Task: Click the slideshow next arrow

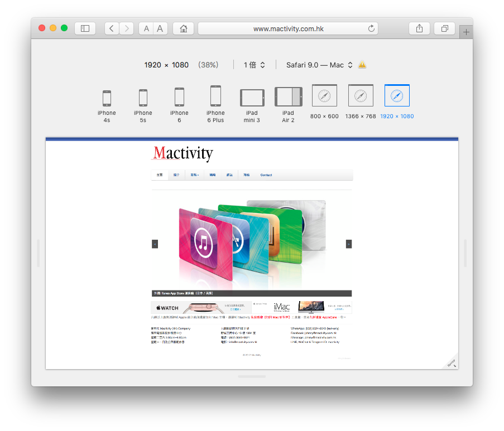Action: tap(349, 244)
